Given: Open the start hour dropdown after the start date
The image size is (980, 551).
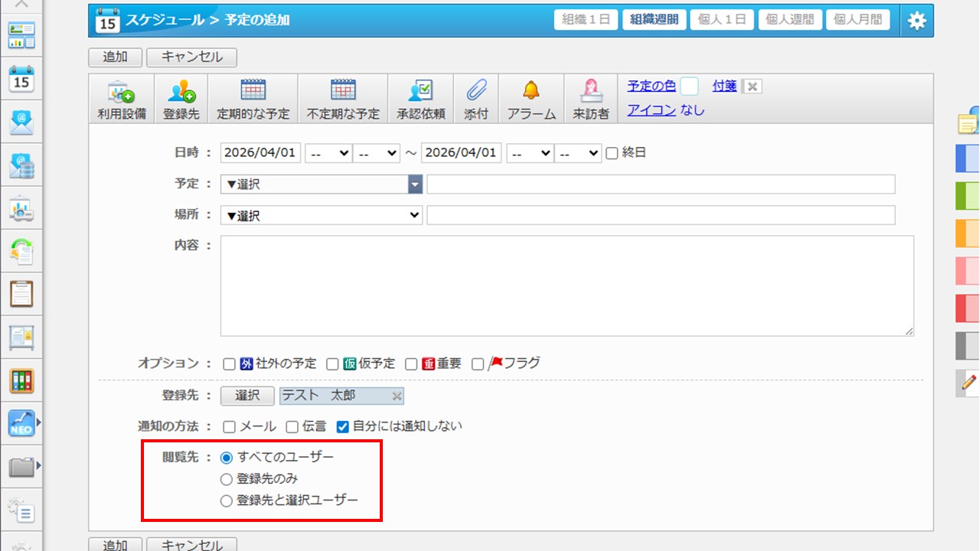Looking at the screenshot, I should click(328, 153).
